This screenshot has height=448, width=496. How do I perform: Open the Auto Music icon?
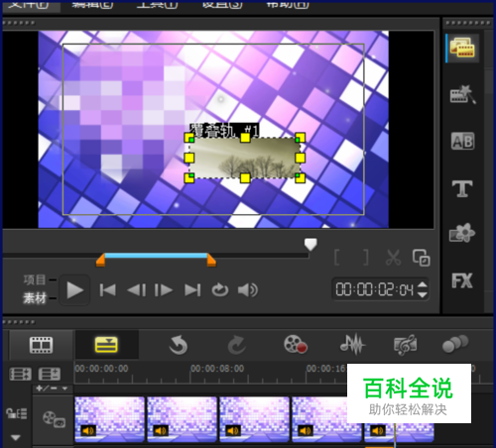click(406, 345)
